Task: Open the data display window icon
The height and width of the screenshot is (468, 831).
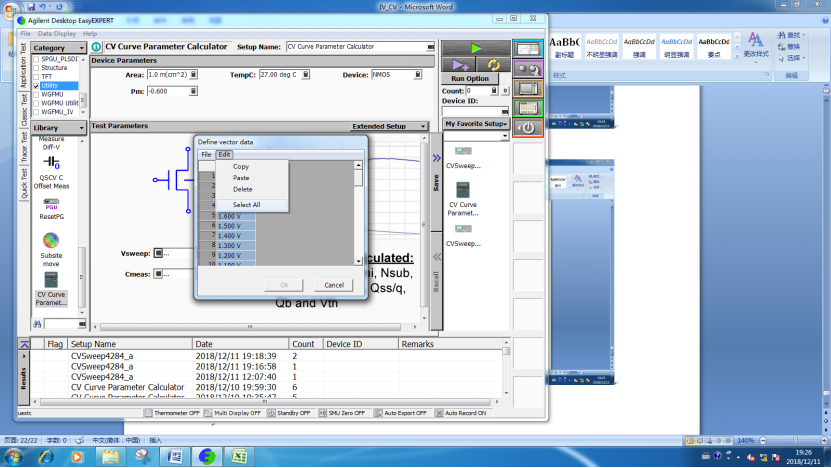Action: (528, 49)
